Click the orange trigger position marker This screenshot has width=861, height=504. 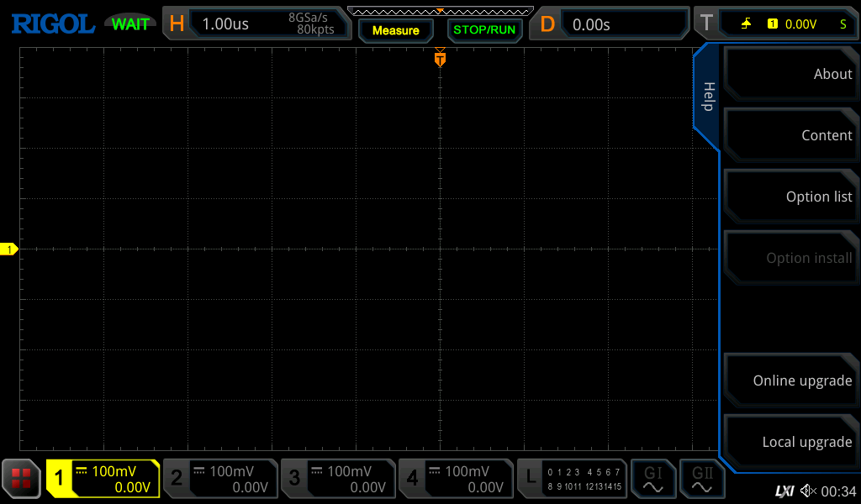[440, 59]
